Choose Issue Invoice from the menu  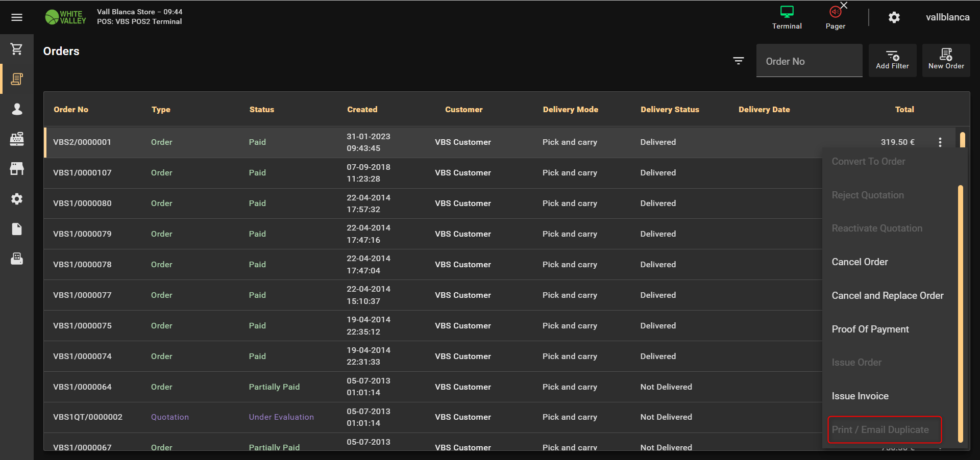click(x=860, y=396)
